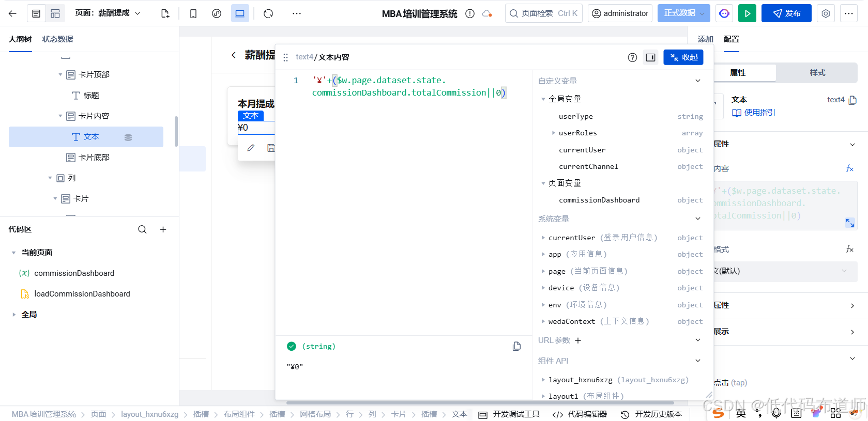Viewport: 868px width, 421px height.
Task: Collapse the 组件 API section
Action: pos(698,361)
